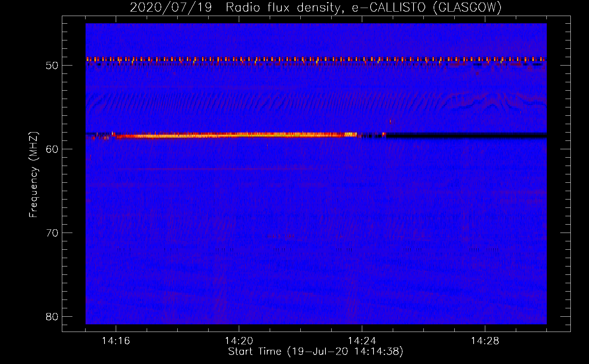
Task: Click the plot title "Radio flux density, e-CALLISTO (GLASGOW)"
Action: (364, 7)
